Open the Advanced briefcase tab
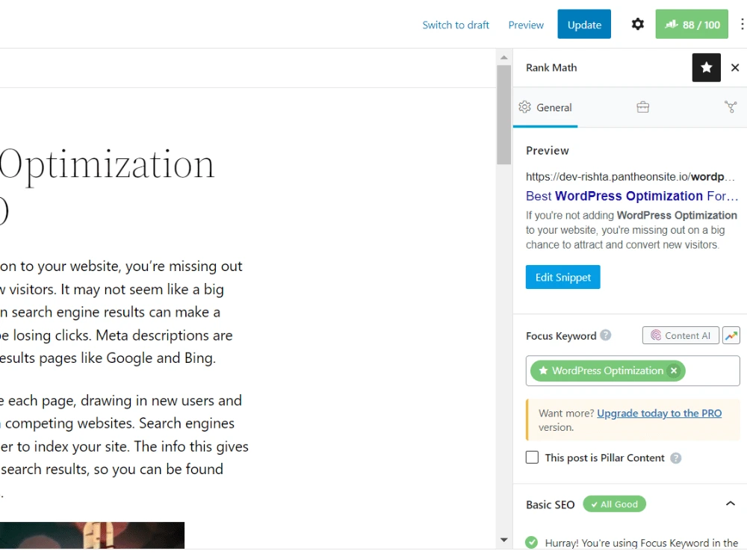Screen dimensions: 747x560 click(642, 108)
